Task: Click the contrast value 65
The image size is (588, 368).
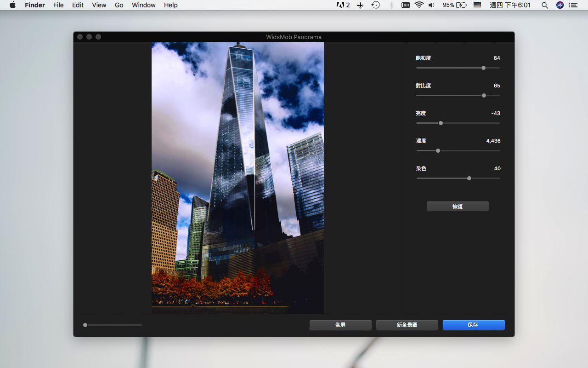Action: click(x=497, y=86)
